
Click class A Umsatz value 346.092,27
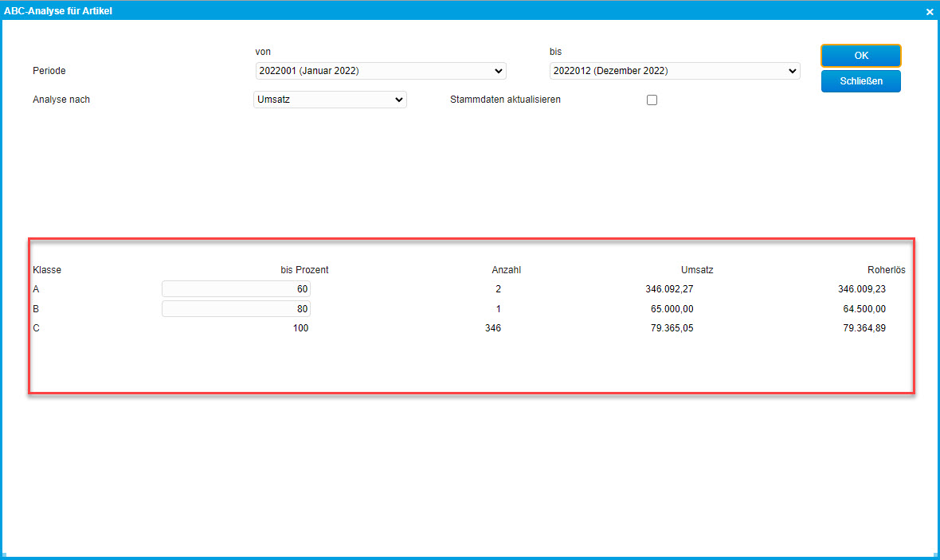pyautogui.click(x=669, y=289)
